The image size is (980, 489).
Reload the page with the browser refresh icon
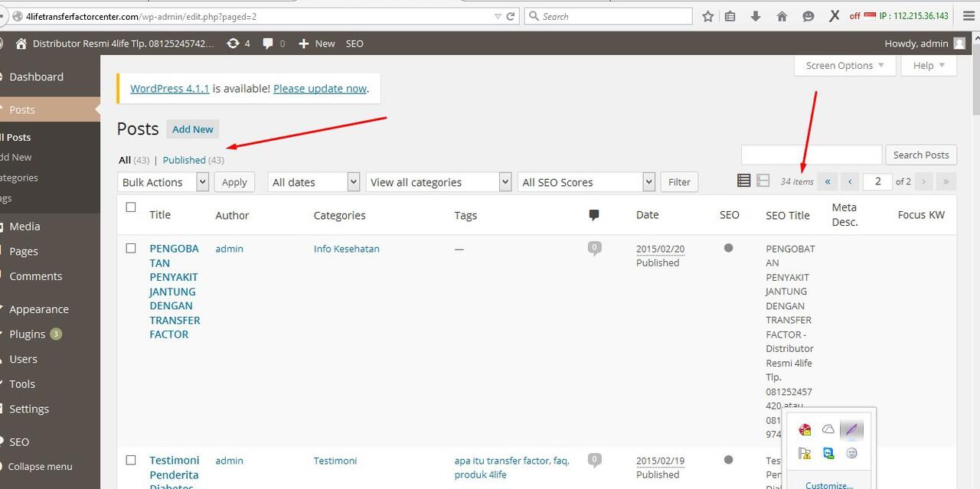tap(511, 16)
